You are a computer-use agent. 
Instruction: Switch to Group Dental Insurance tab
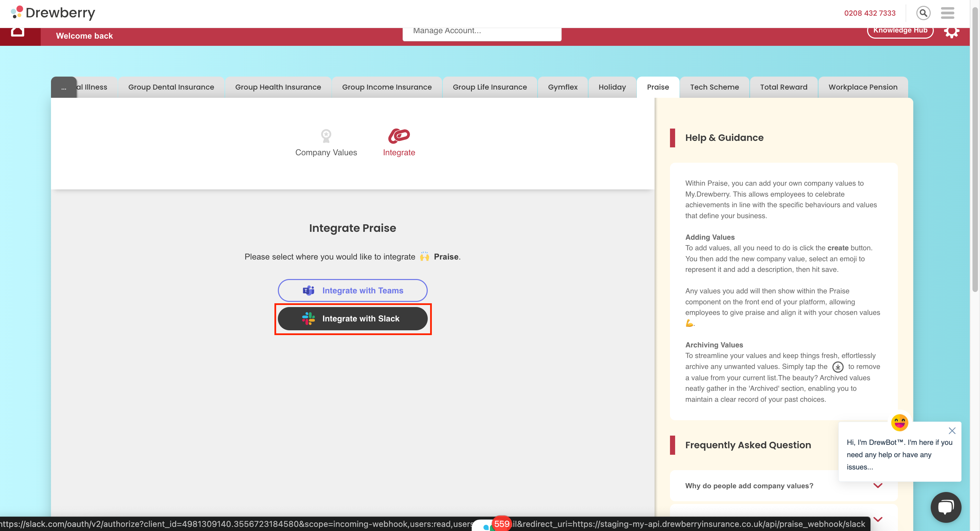[x=171, y=87]
